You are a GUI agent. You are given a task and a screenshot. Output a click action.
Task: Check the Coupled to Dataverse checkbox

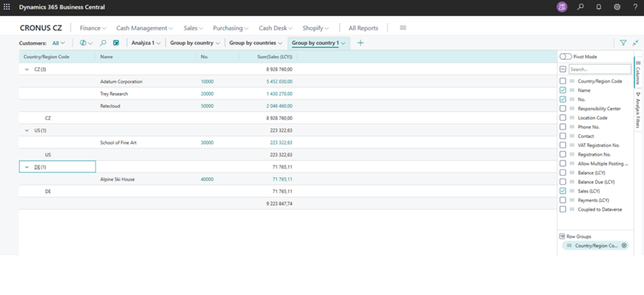click(562, 209)
